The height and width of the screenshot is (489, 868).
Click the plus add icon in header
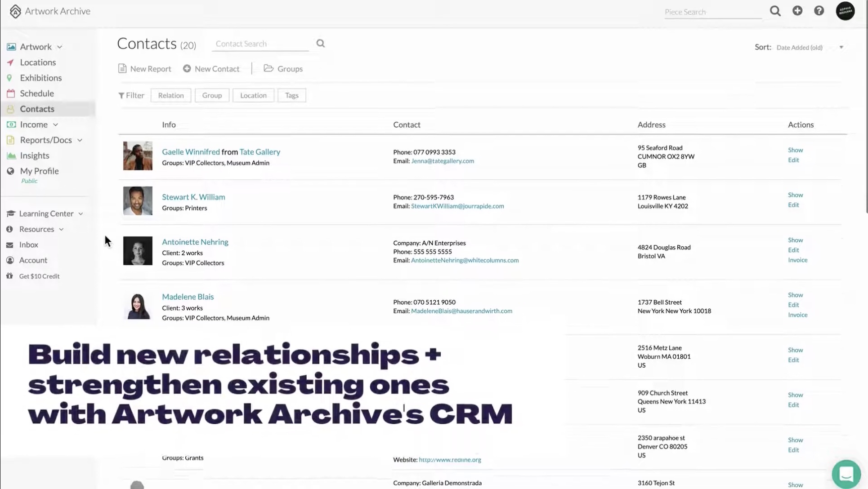[x=797, y=10]
